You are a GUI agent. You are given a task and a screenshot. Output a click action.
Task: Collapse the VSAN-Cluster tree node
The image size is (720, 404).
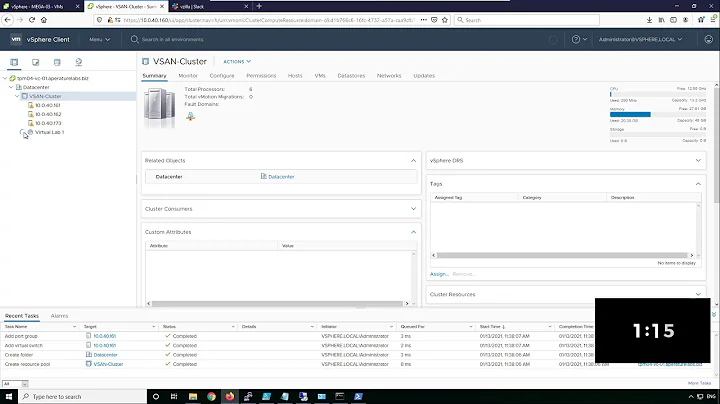click(x=17, y=96)
